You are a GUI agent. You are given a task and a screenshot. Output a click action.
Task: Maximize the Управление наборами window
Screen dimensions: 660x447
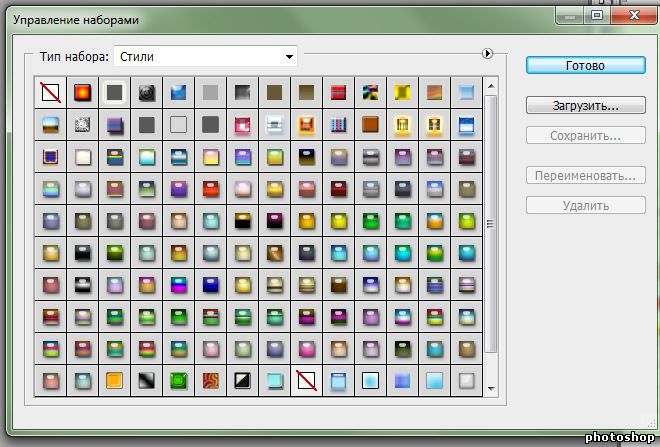[x=596, y=16]
